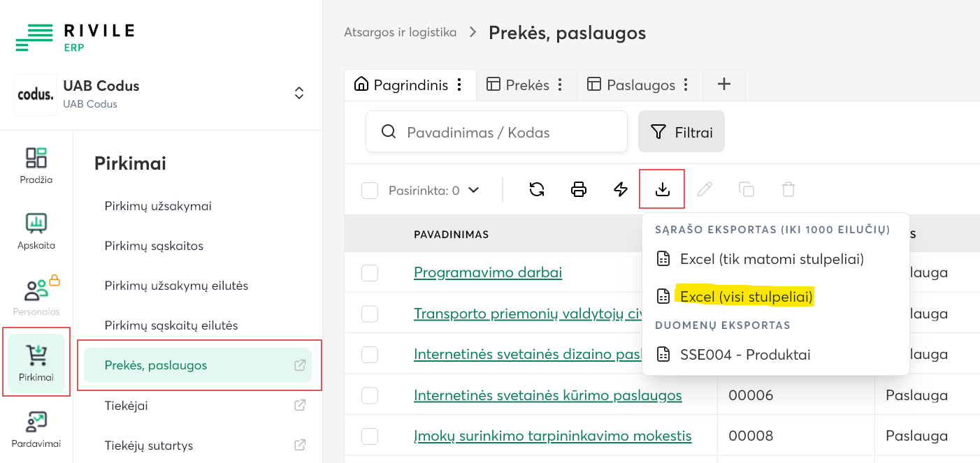Open Prekės, paslaugos external link icon
The image size is (980, 463).
point(300,365)
